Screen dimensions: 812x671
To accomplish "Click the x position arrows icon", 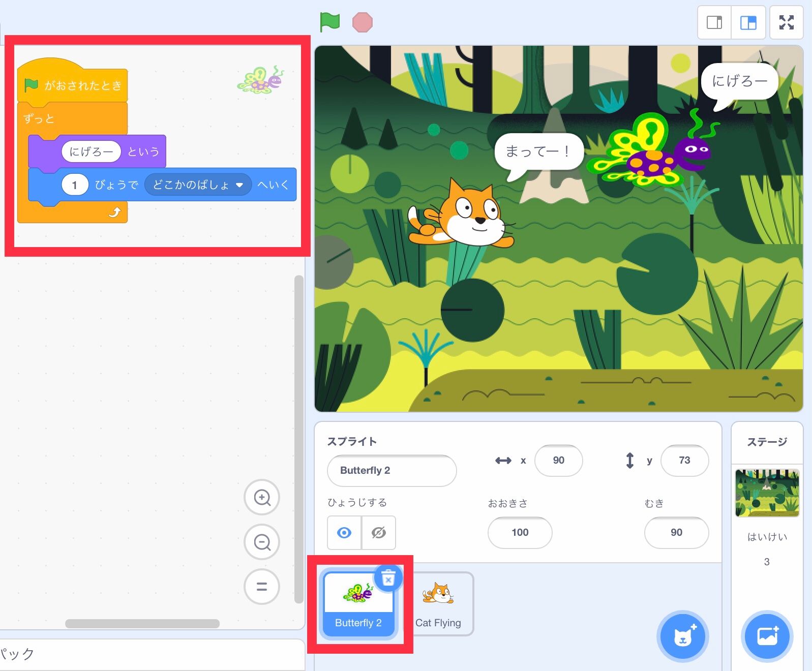I will point(503,461).
